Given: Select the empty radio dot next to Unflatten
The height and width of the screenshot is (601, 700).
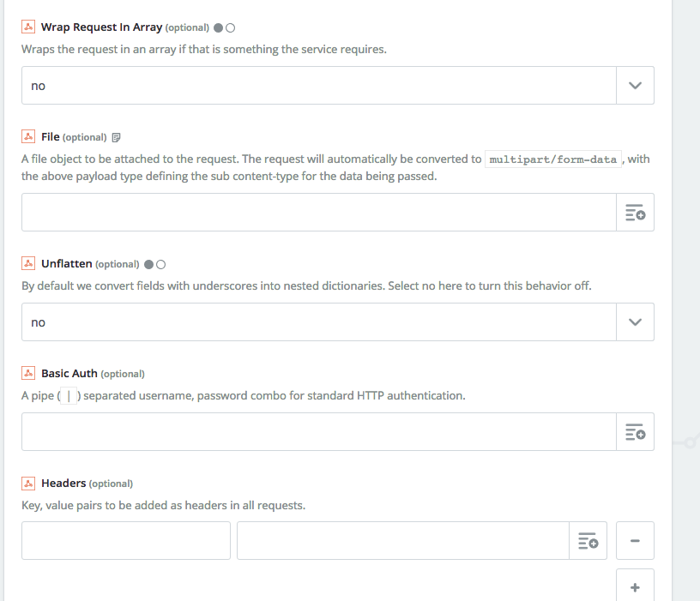Looking at the screenshot, I should [161, 265].
